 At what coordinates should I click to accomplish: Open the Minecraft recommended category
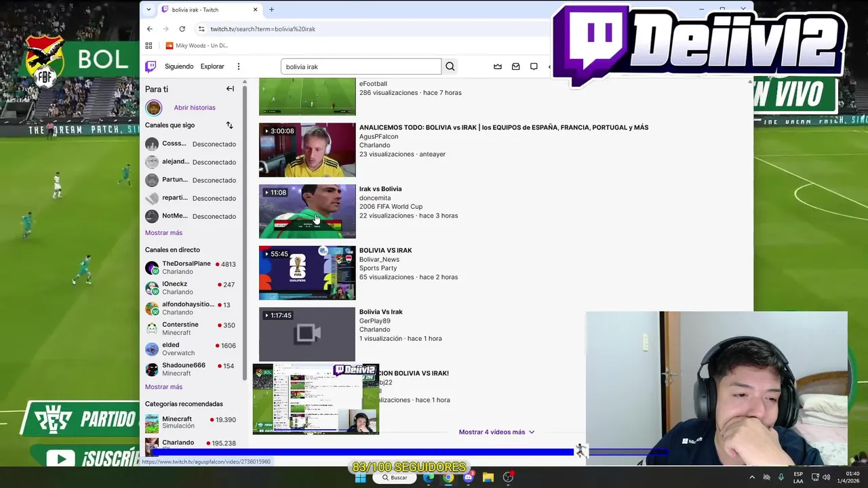tap(190, 422)
